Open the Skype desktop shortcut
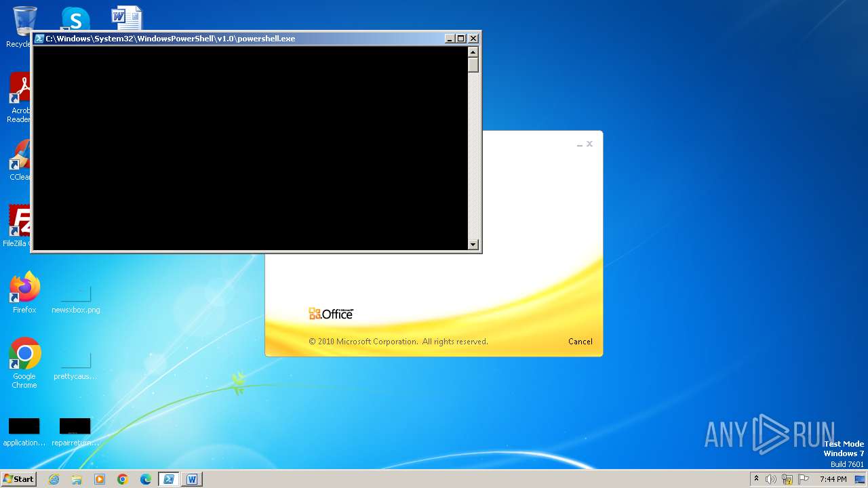This screenshot has width=868, height=488. click(x=75, y=19)
